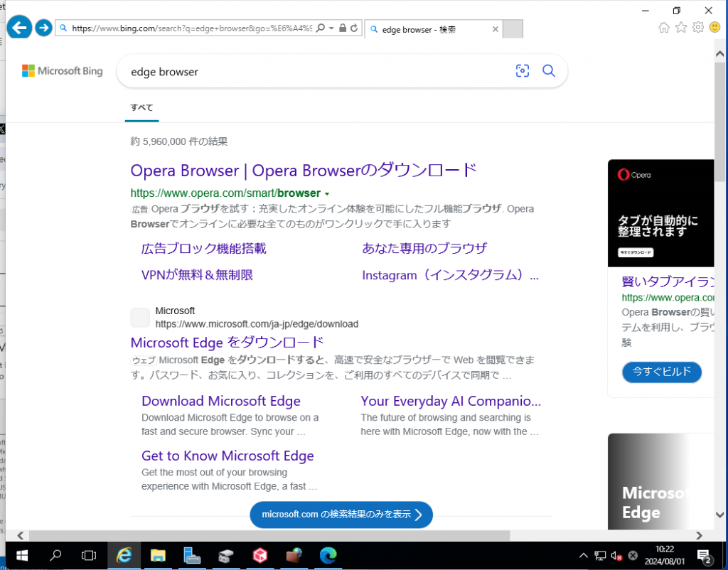
Task: Click the address bar search magnifier icon
Action: tap(321, 28)
